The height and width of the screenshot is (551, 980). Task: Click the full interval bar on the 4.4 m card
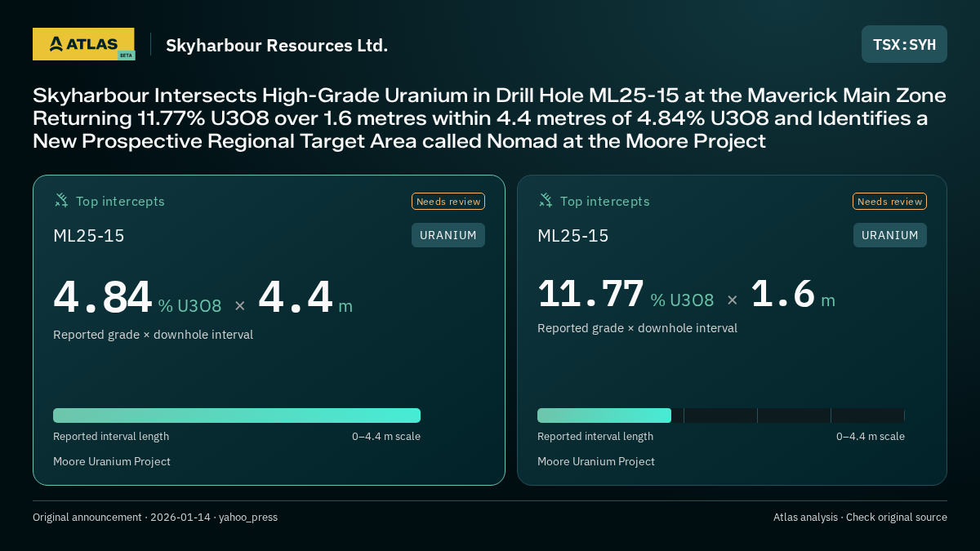click(x=237, y=415)
